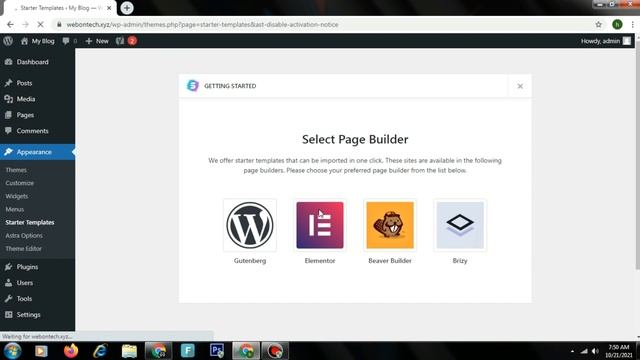Click the Brizy label text
This screenshot has width=640, height=360.
tap(460, 260)
